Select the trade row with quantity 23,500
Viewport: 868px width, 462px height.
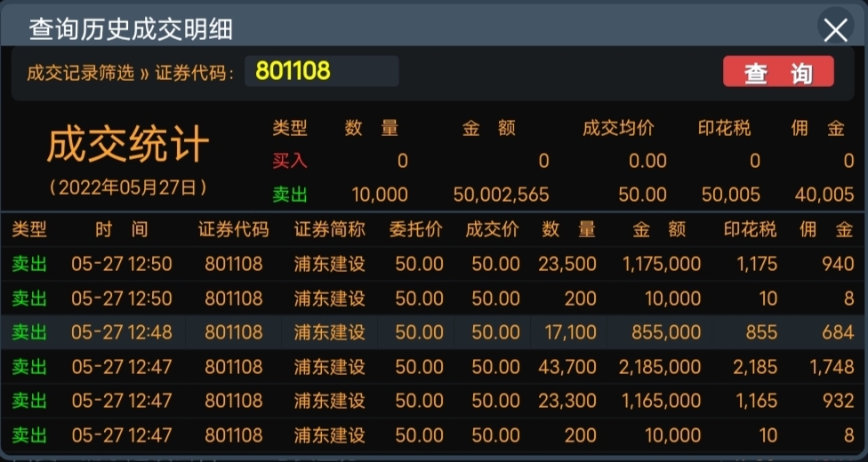click(x=433, y=264)
